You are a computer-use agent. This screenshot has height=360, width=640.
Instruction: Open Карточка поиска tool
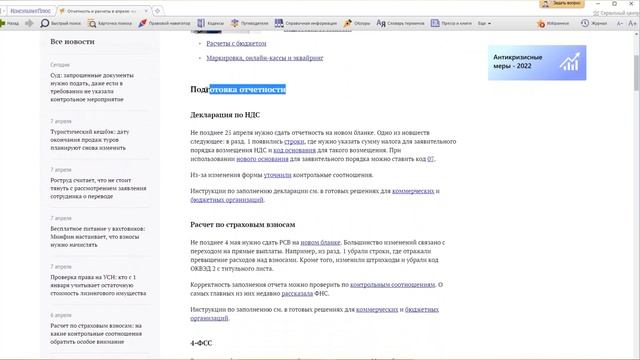[109, 23]
